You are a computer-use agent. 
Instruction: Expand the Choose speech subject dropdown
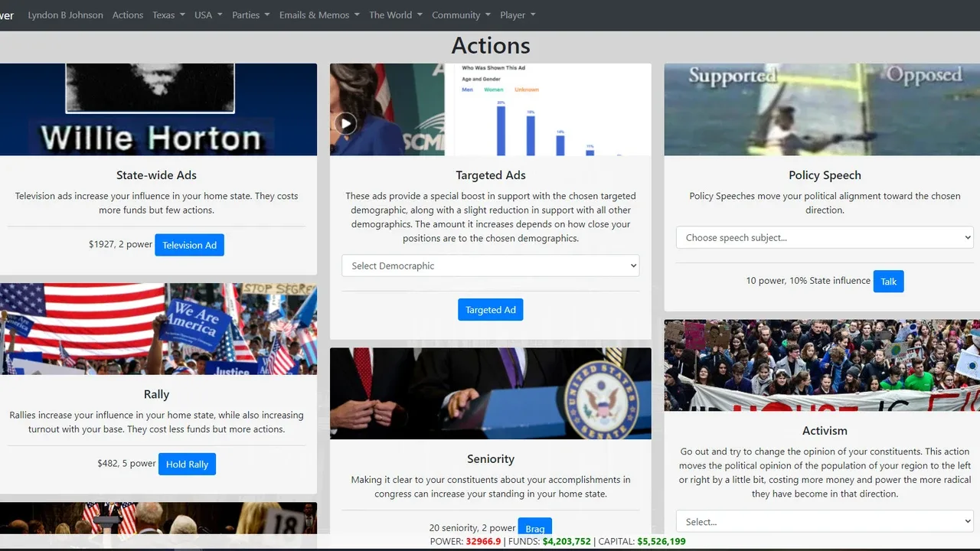(825, 237)
